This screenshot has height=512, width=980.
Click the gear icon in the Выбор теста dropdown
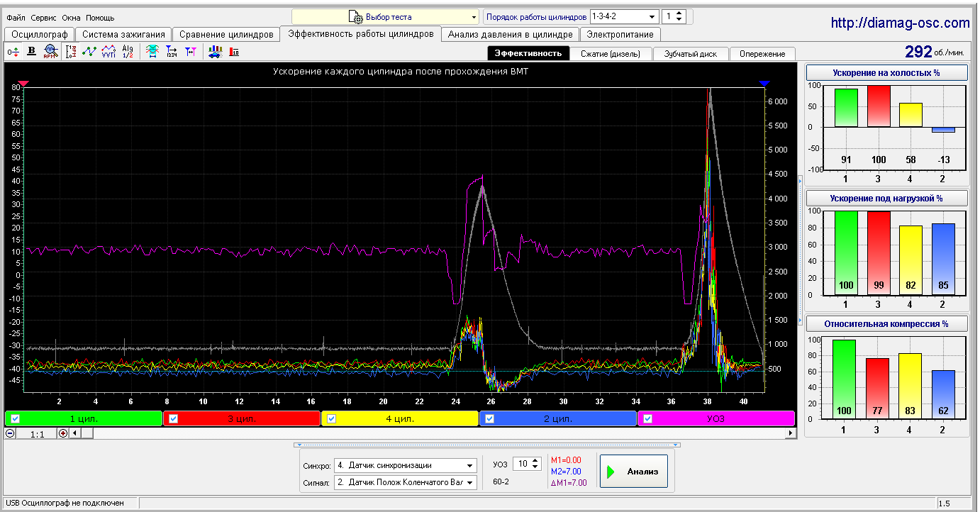tap(355, 16)
